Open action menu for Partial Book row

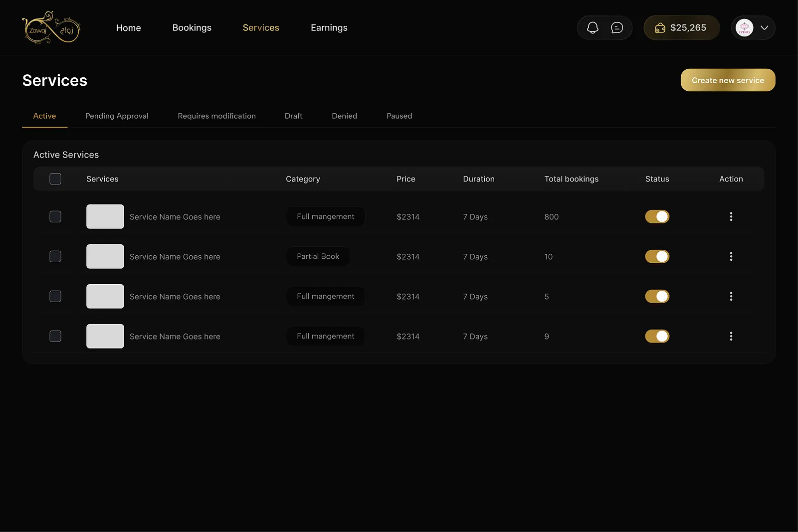731,256
